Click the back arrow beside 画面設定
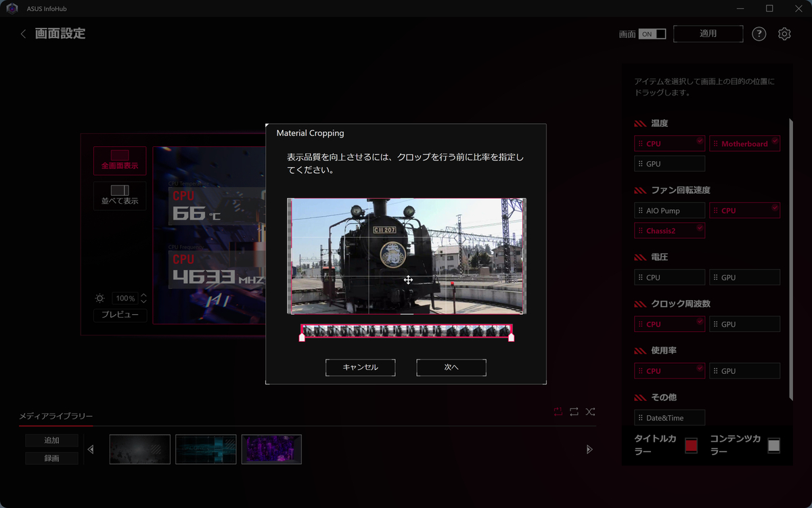812x508 pixels. click(x=24, y=34)
